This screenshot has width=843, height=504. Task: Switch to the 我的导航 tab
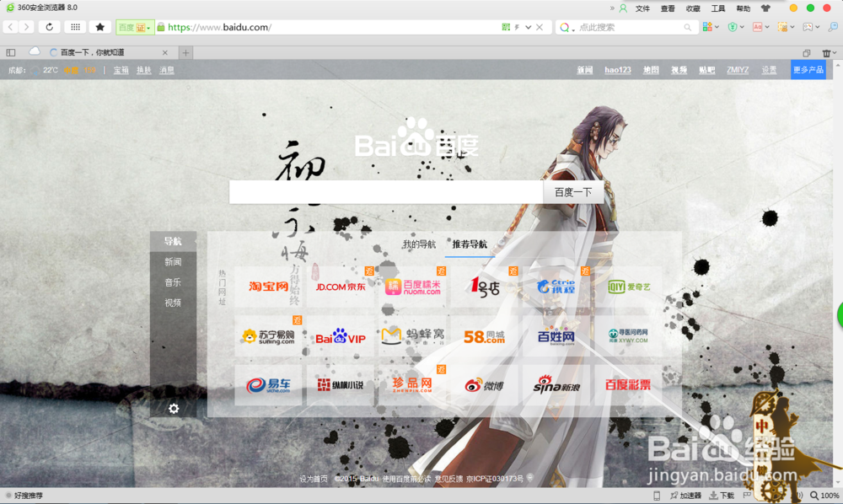(419, 244)
